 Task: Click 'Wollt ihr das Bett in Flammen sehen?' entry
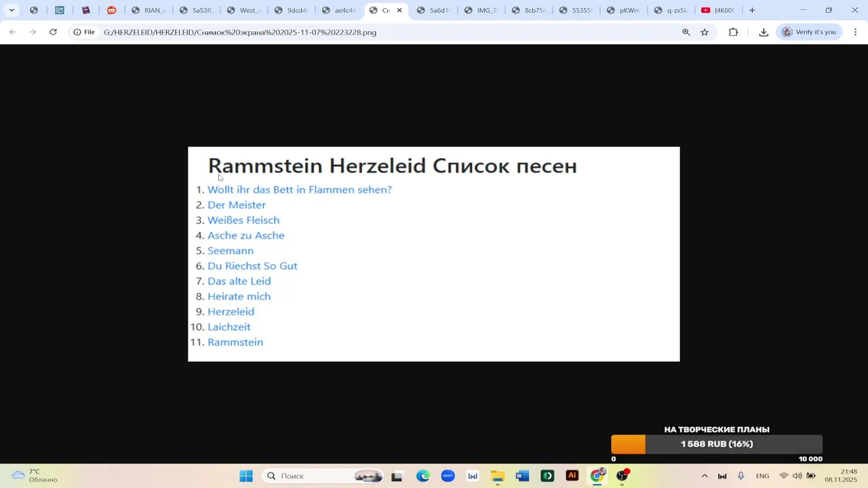click(300, 190)
